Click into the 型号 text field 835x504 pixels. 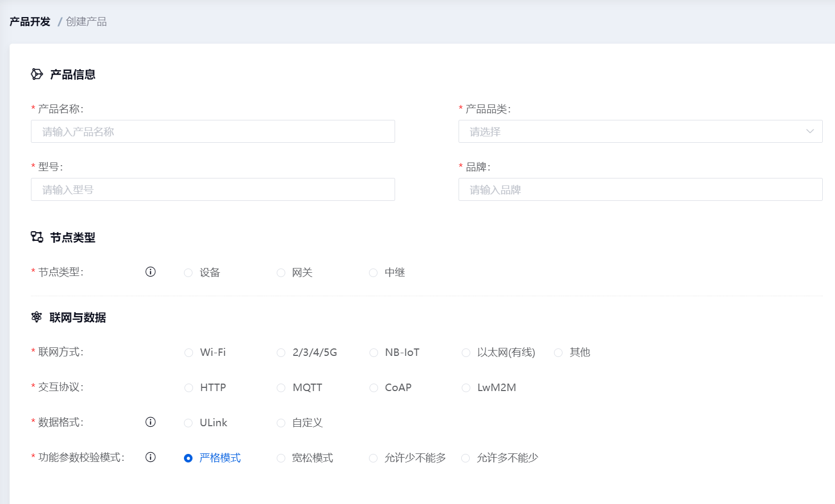click(213, 190)
